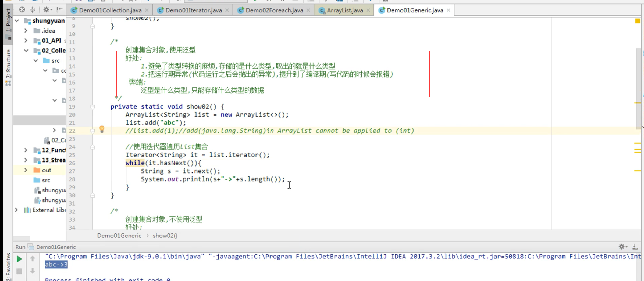Click the Project panel horizontal scrollbar
Viewport: 644px width, 281px height.
click(x=22, y=238)
